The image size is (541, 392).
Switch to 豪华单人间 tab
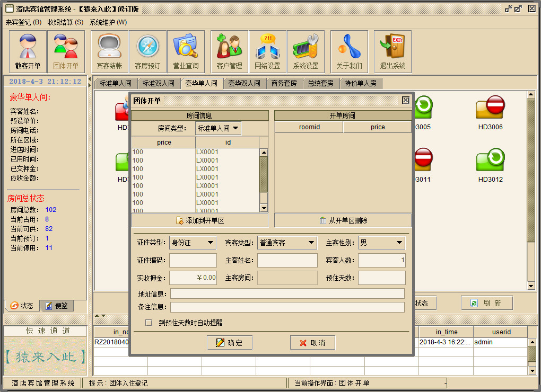point(202,83)
